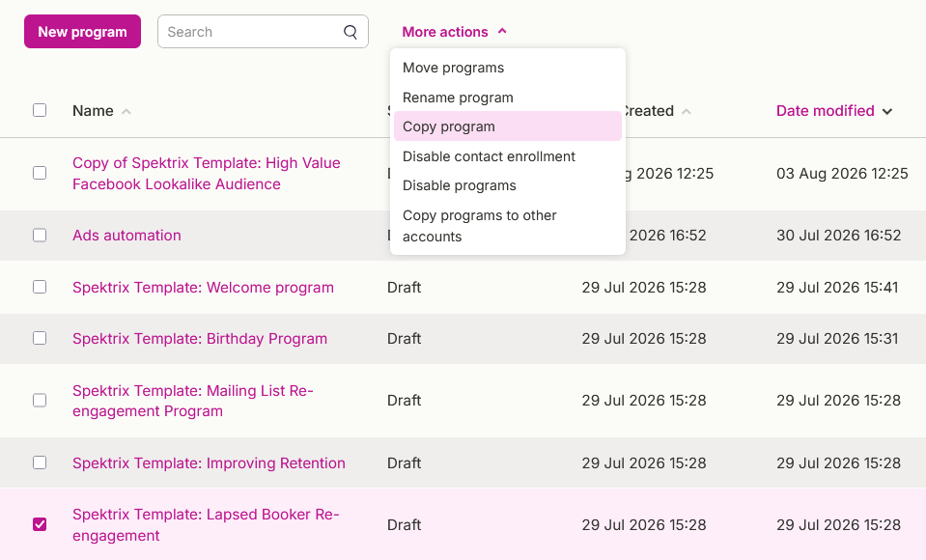
Task: Open Spektrix Template: Welcome program
Action: tap(203, 287)
